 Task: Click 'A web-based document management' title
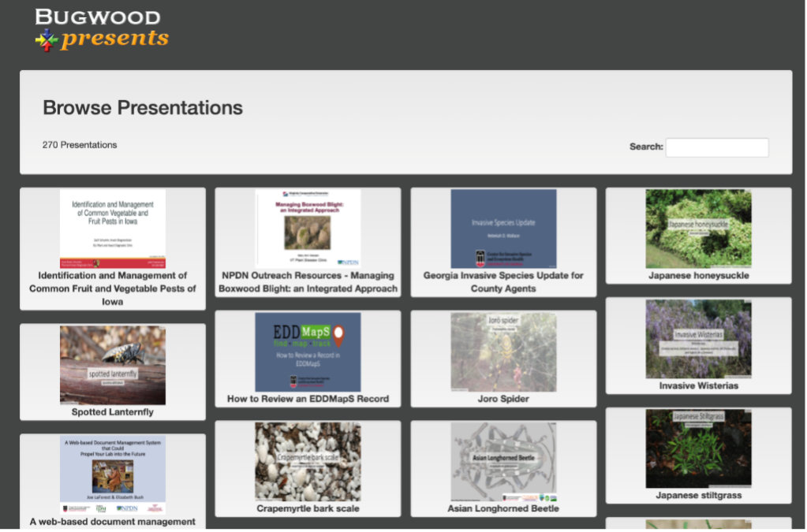point(113,523)
